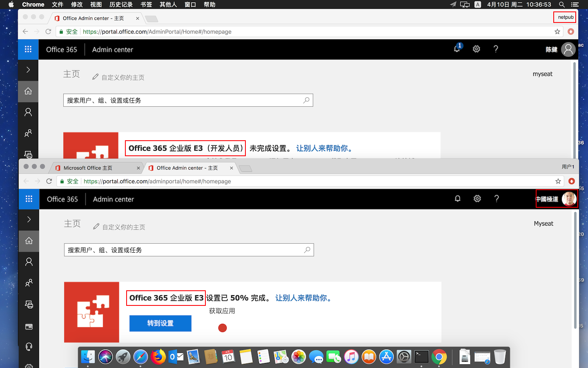The image size is (588, 368).
Task: Focus search field in front window
Action: 189,250
